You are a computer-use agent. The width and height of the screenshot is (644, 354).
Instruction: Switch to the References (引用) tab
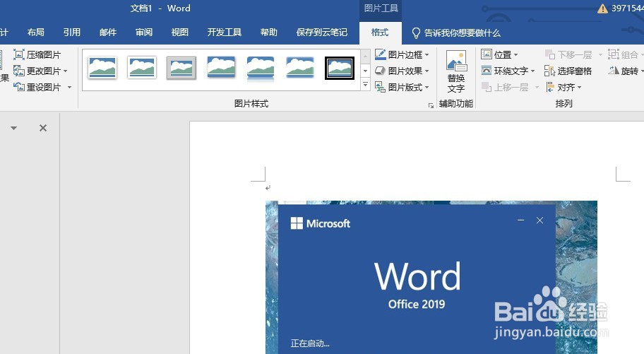[72, 33]
